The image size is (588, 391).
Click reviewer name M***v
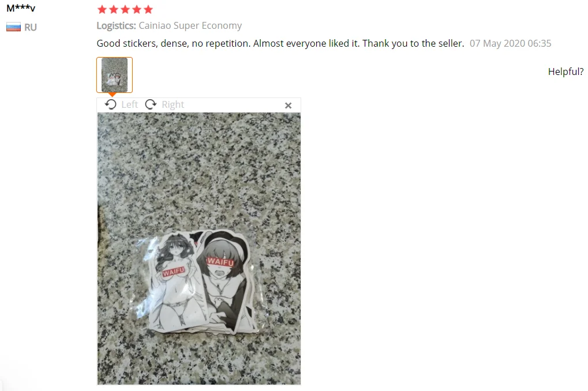[21, 7]
